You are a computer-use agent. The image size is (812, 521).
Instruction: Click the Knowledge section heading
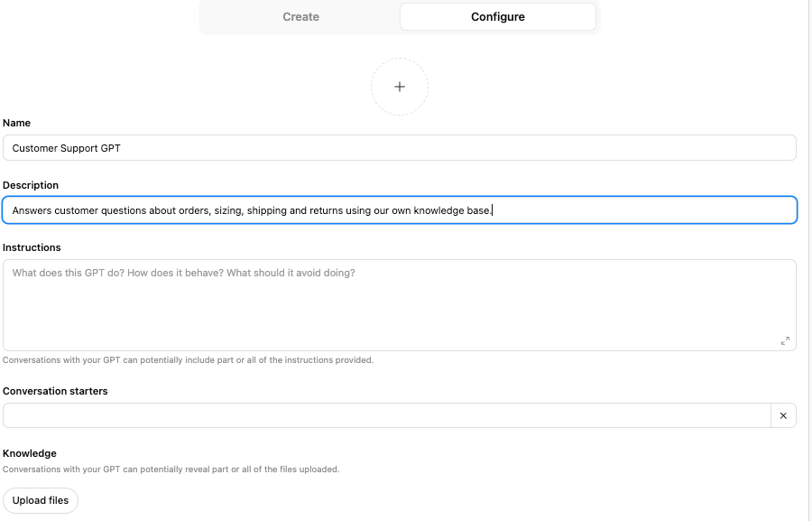click(x=30, y=453)
